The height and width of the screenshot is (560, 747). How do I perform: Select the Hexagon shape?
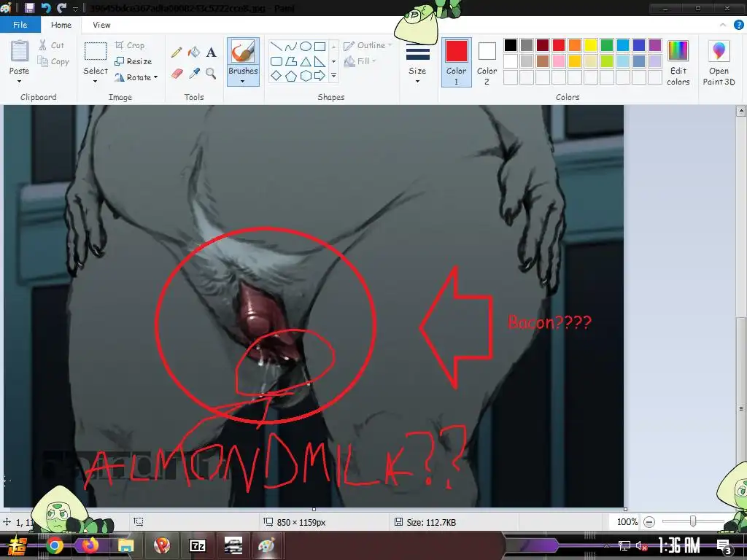coord(306,76)
